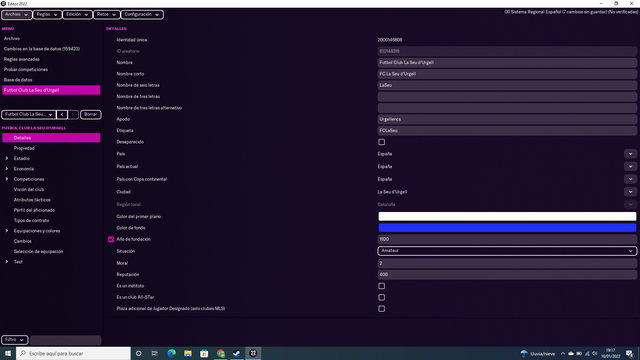Open the Archivo menu button
Viewport: 640px width, 360px height.
16,15
